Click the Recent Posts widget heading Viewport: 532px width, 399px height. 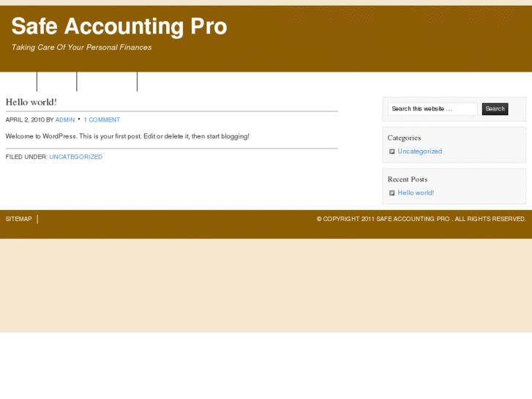click(x=408, y=179)
